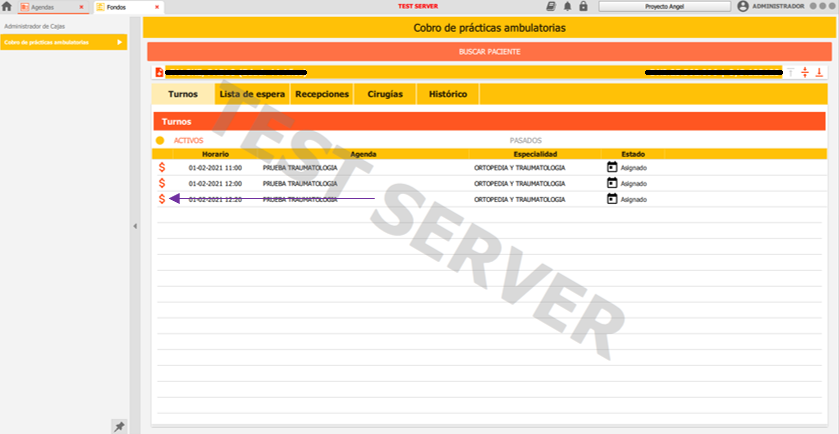The height and width of the screenshot is (434, 839).
Task: Click the pin icon in the sidebar corner
Action: click(119, 426)
